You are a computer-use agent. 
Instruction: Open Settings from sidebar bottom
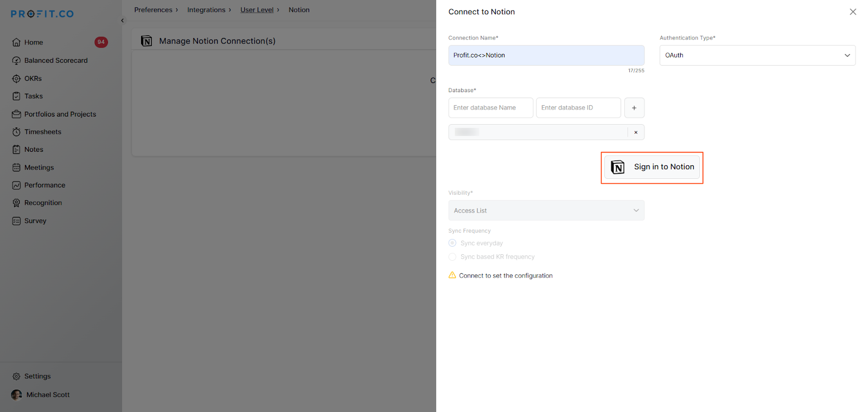[x=37, y=376]
